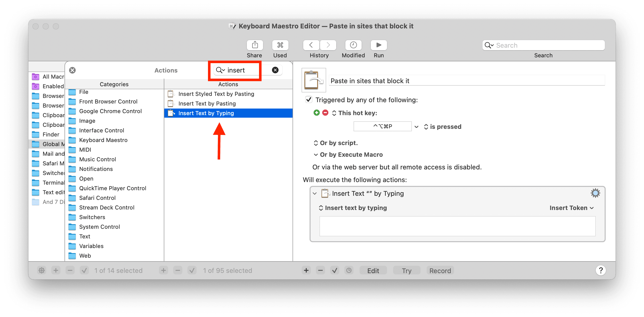Click the Actions search field containing insert
Viewport: 644px width, 317px height.
pyautogui.click(x=248, y=70)
